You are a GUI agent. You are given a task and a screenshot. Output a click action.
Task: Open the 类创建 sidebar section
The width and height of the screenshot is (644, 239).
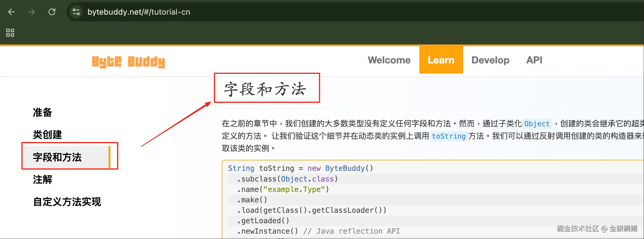click(x=47, y=134)
